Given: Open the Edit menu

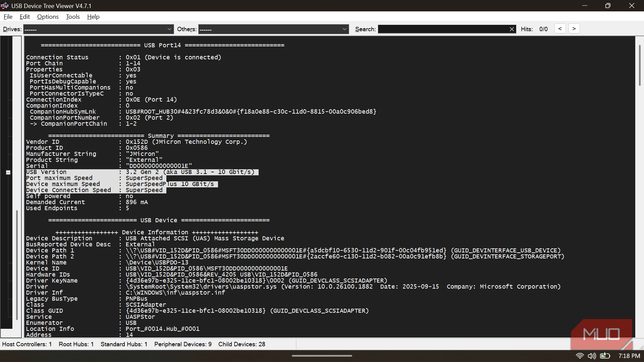Looking at the screenshot, I should click(x=25, y=17).
